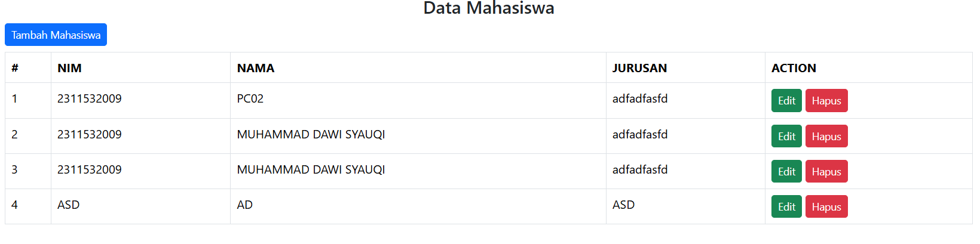
Task: Select MUHAMMAD DAWI SYAUQI in row 2
Action: [x=311, y=135]
